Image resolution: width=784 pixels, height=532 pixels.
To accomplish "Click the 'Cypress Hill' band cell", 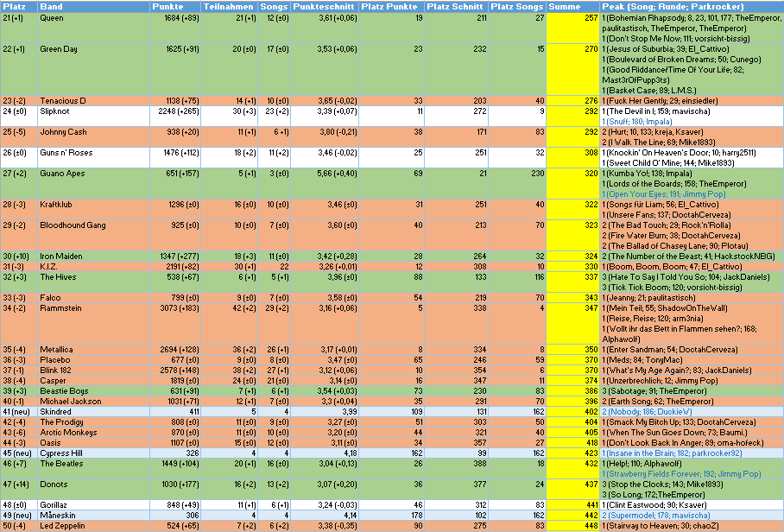I will tap(93, 453).
